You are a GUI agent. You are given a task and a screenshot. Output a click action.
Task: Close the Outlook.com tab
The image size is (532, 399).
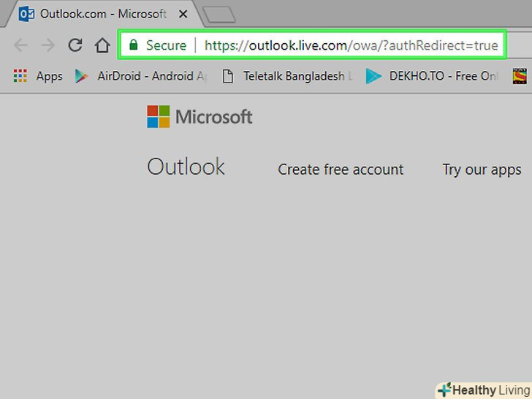tap(183, 15)
